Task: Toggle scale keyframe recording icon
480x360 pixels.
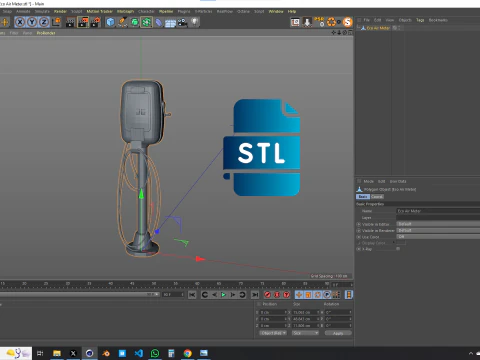Action: [308, 295]
